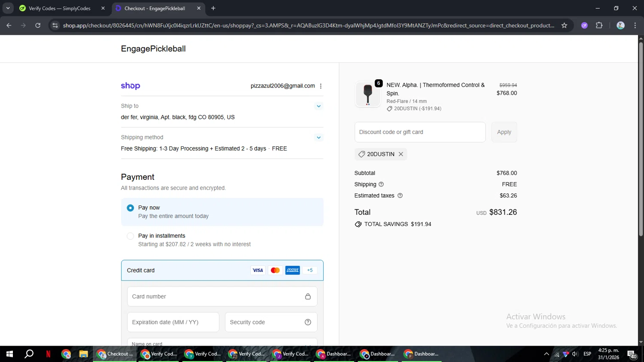The height and width of the screenshot is (362, 644).
Task: Open the tab search dropdown arrow
Action: coord(8,8)
